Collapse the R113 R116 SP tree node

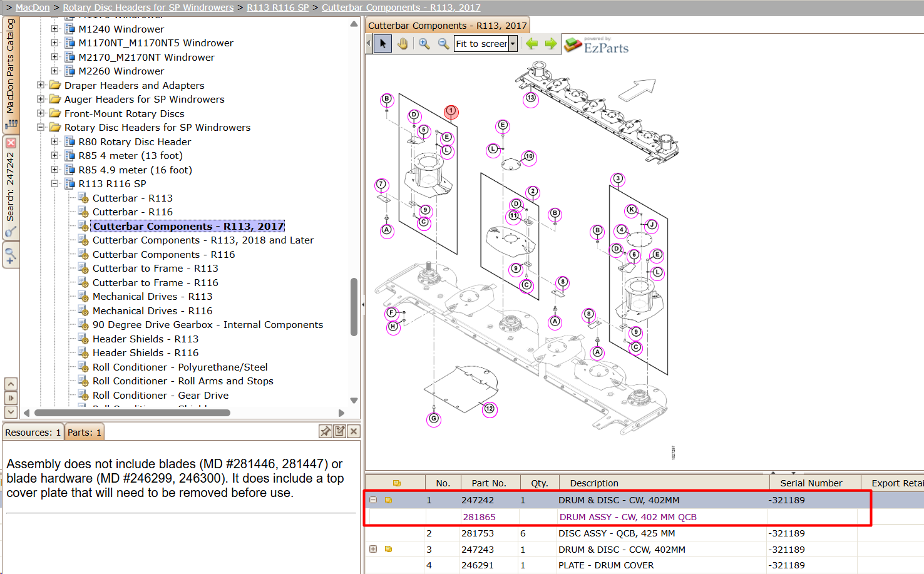54,184
